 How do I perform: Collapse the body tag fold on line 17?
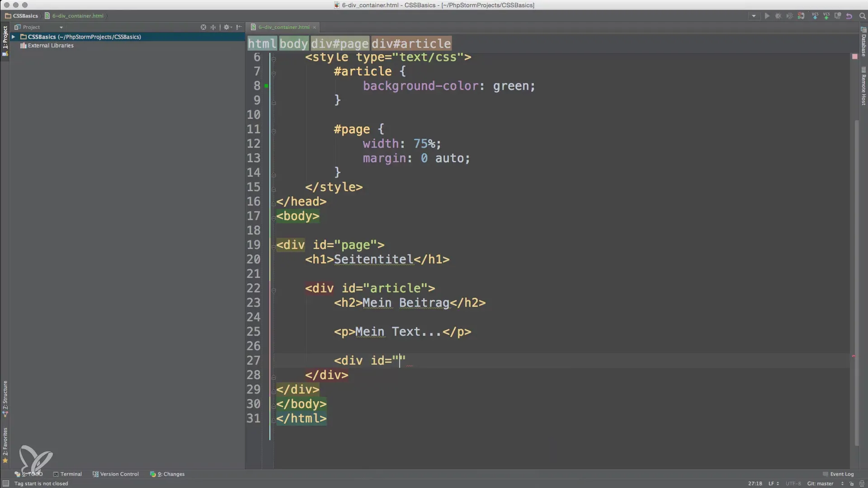pos(274,218)
